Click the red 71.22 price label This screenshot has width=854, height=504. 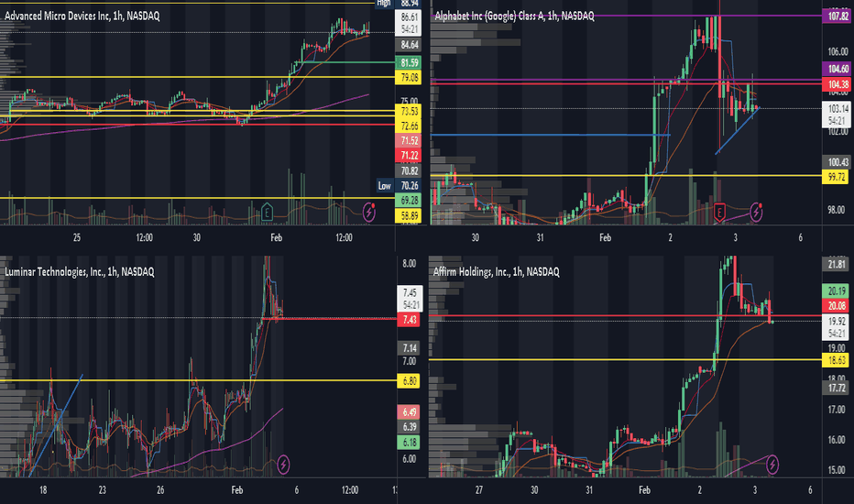tap(409, 156)
